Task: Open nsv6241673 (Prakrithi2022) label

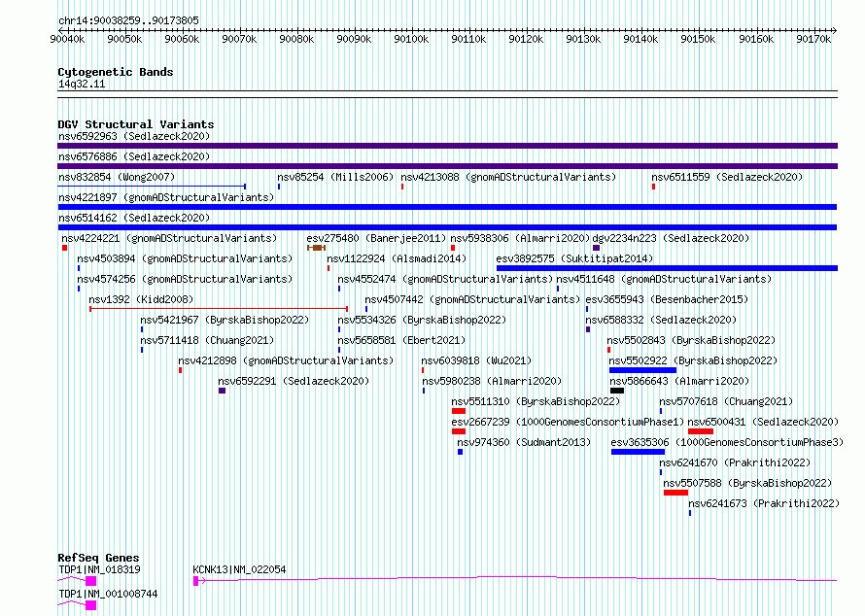Action: (764, 503)
